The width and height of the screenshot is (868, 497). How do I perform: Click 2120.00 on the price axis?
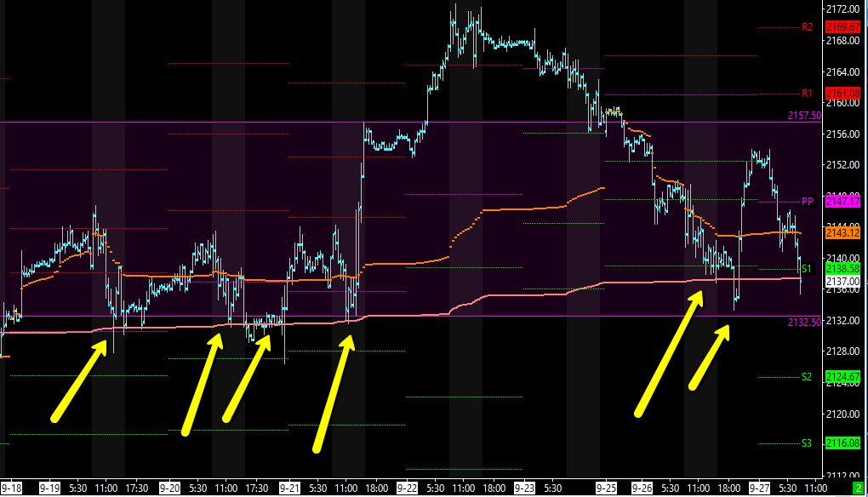tap(842, 414)
